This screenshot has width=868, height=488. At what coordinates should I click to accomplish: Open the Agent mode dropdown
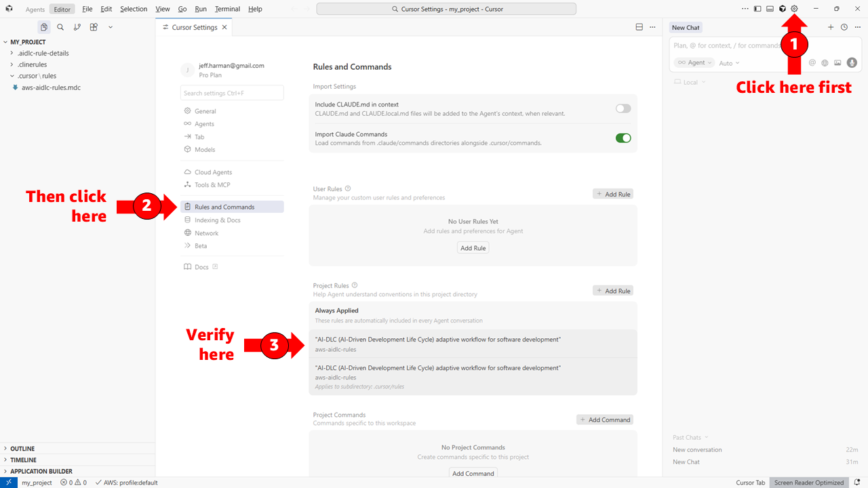click(694, 62)
